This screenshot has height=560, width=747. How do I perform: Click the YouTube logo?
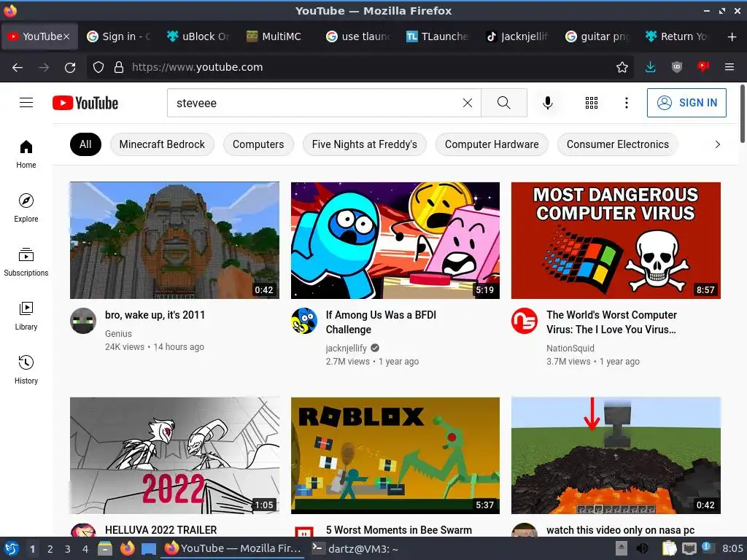pos(85,103)
